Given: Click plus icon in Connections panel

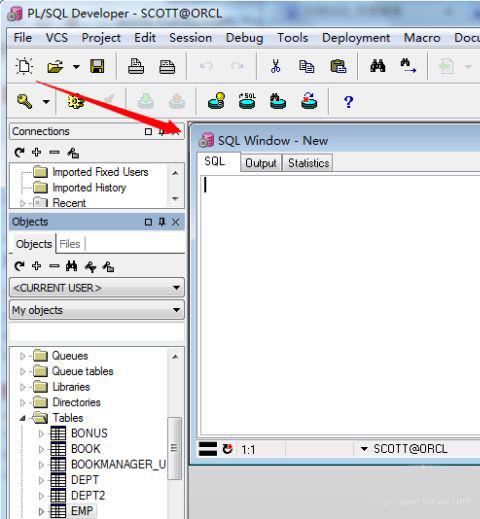Looking at the screenshot, I should coord(36,152).
